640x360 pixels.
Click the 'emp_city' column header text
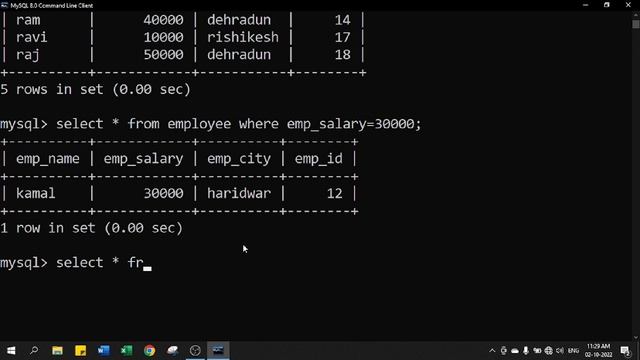click(x=239, y=159)
